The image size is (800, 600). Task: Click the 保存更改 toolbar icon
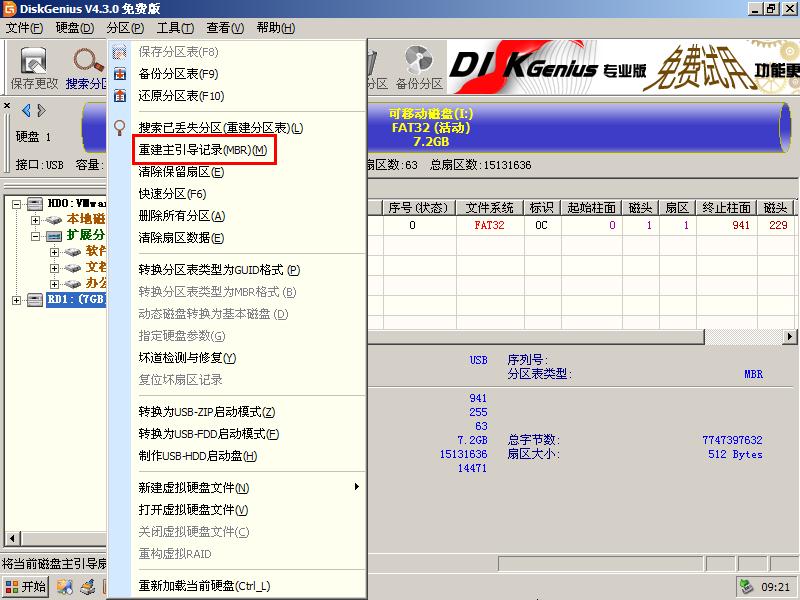coord(34,61)
